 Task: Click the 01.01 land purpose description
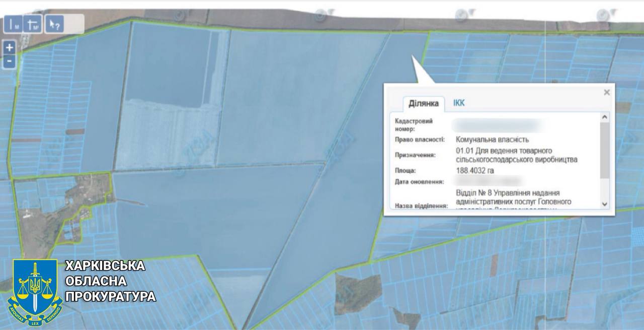516,155
